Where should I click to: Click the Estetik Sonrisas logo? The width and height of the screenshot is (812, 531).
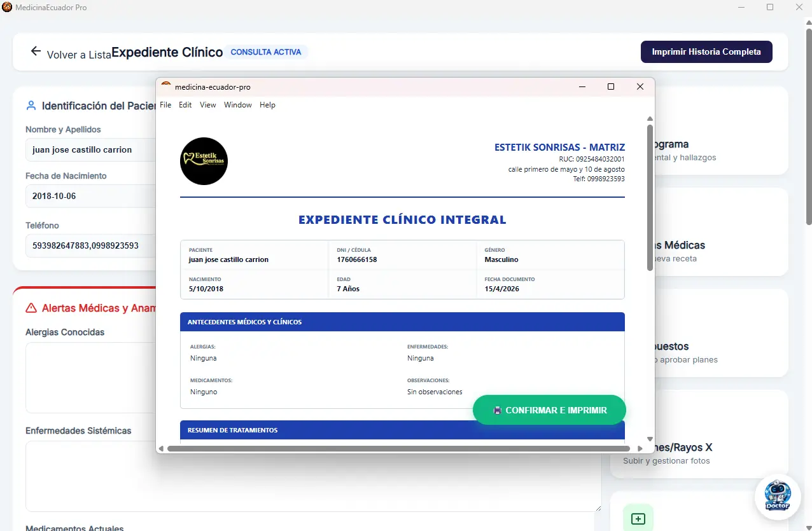point(204,162)
